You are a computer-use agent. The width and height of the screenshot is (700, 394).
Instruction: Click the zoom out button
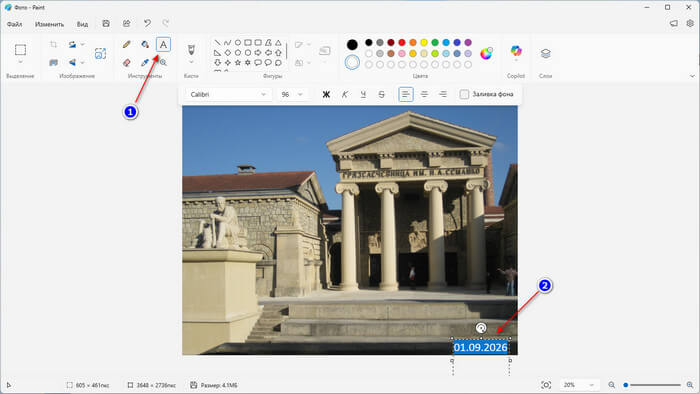pos(612,385)
